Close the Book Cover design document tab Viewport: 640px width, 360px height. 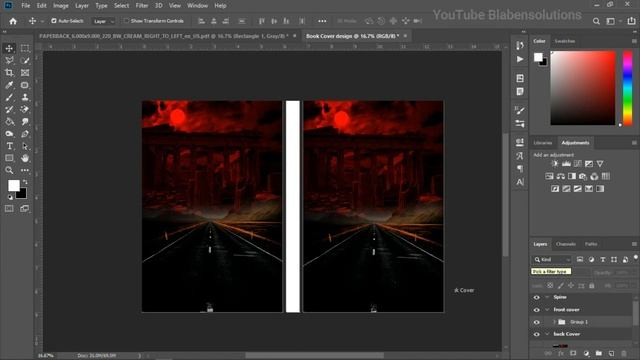coord(405,36)
